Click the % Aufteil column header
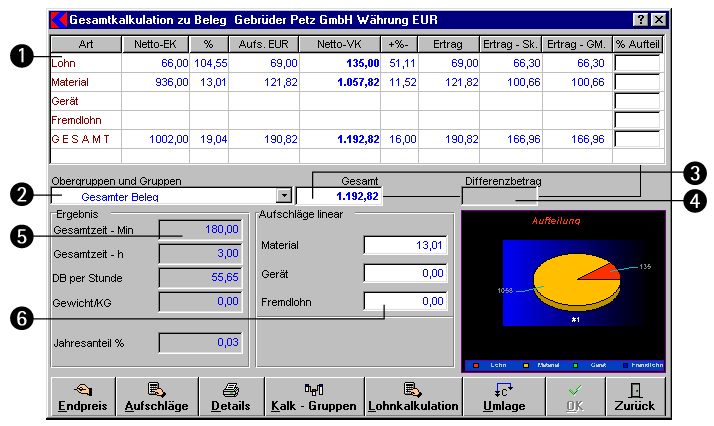Screen dimensions: 714x426 pos(638,44)
